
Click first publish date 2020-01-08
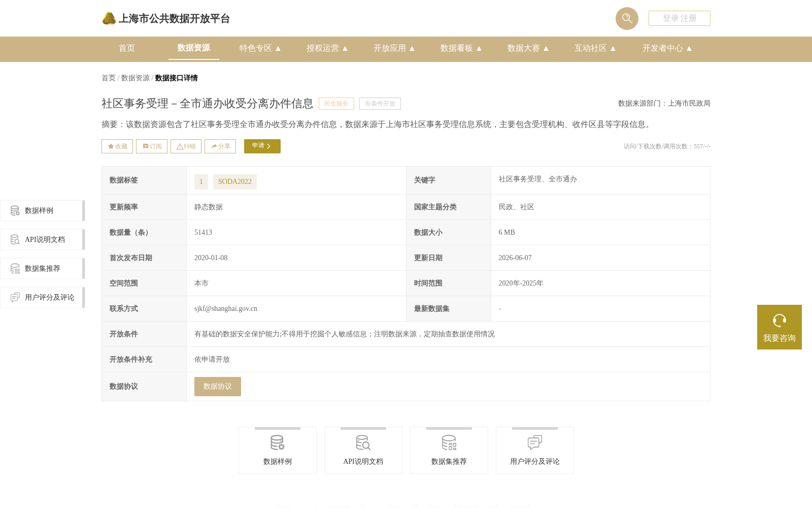point(211,258)
